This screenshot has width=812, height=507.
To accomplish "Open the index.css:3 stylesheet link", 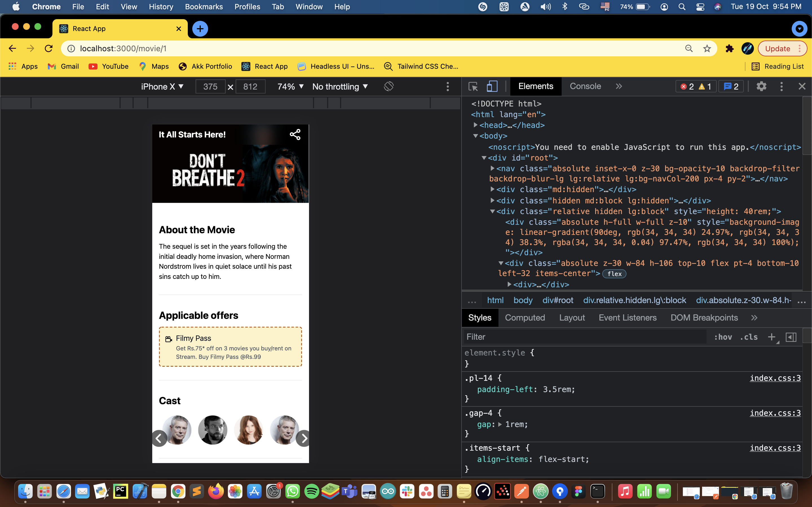I will pyautogui.click(x=775, y=378).
